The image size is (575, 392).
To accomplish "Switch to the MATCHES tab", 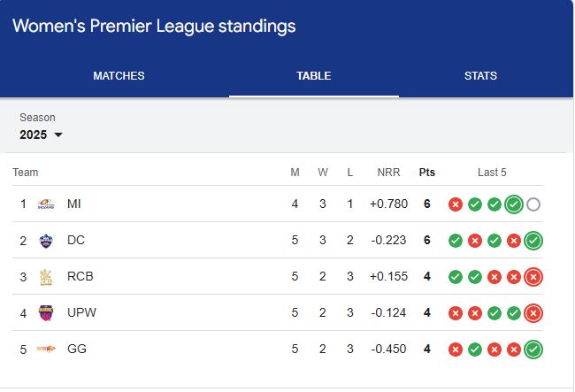I will point(119,75).
